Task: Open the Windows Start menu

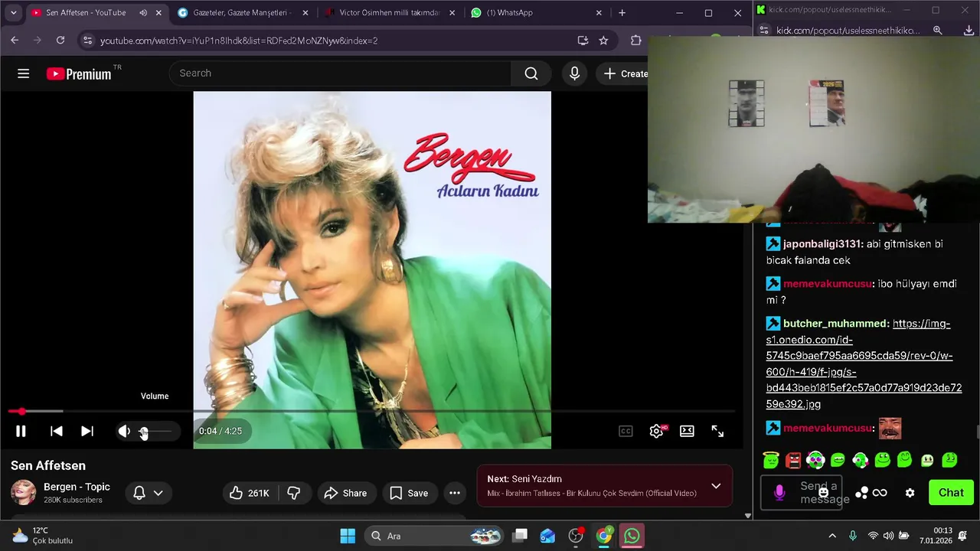Action: point(348,536)
